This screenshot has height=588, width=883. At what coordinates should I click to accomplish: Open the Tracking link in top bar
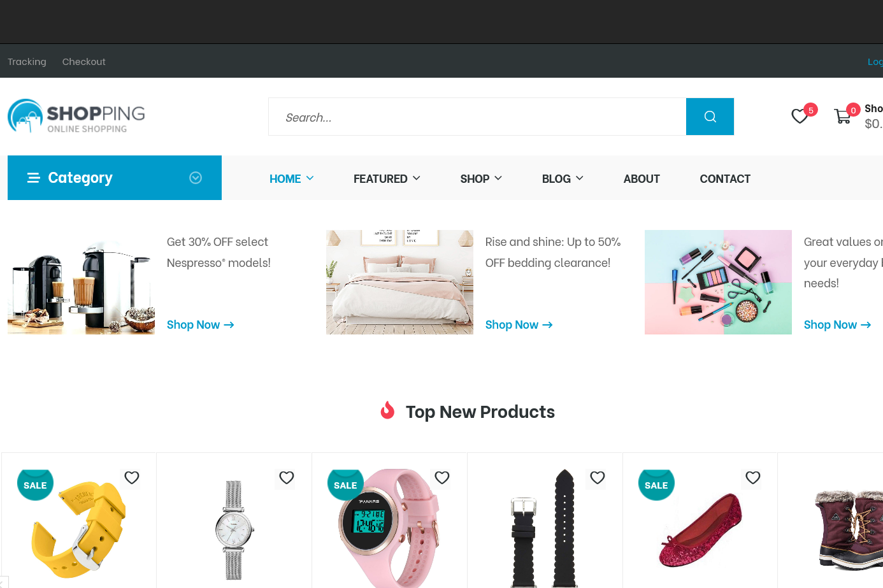[27, 62]
